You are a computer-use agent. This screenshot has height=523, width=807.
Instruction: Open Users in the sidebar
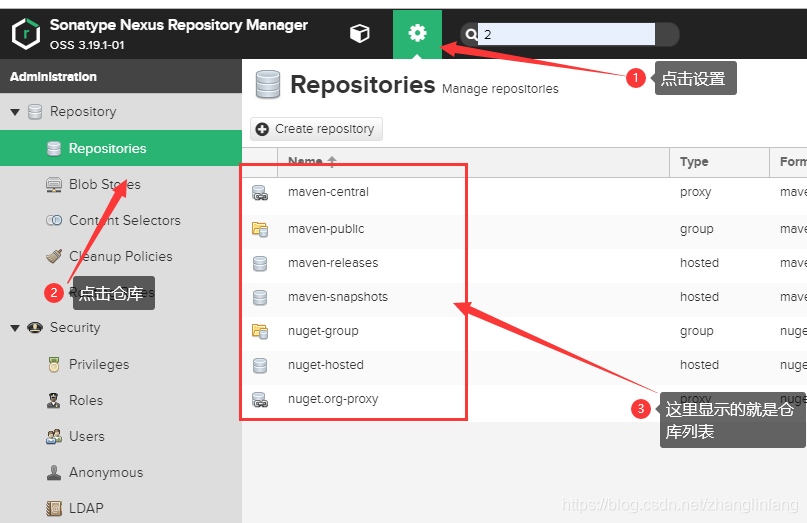coord(86,437)
